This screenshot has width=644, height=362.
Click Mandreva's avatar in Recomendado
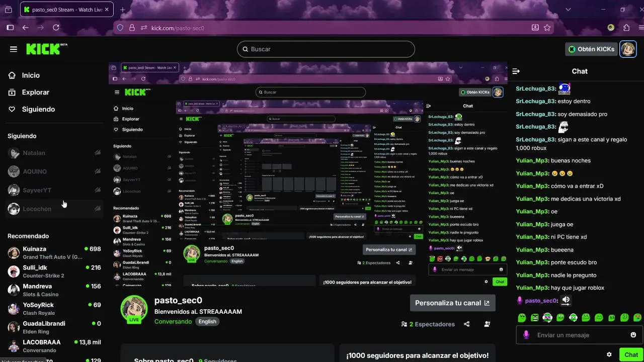click(14, 290)
